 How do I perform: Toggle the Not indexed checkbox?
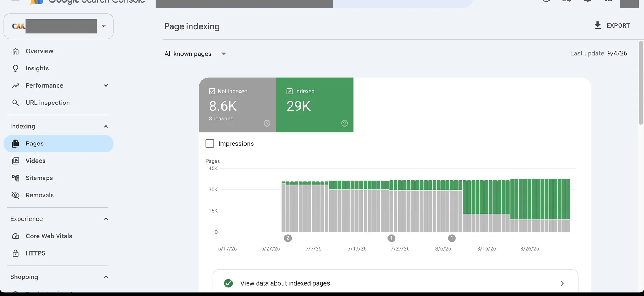point(212,91)
